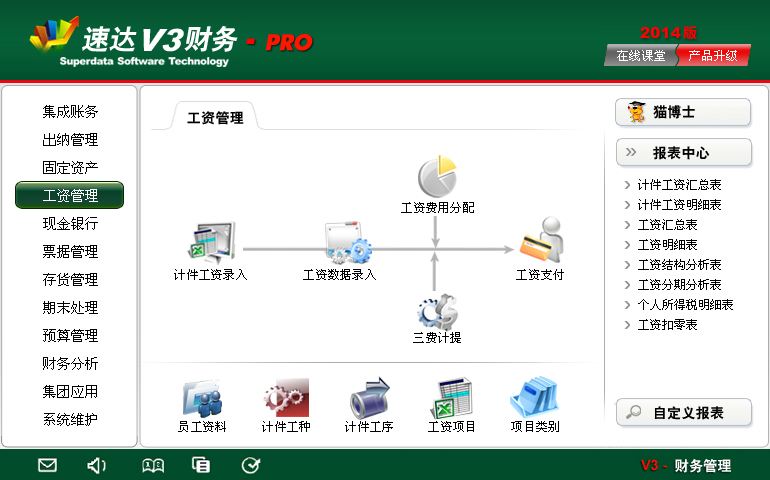Open the 工资明细表 report link

tap(667, 245)
